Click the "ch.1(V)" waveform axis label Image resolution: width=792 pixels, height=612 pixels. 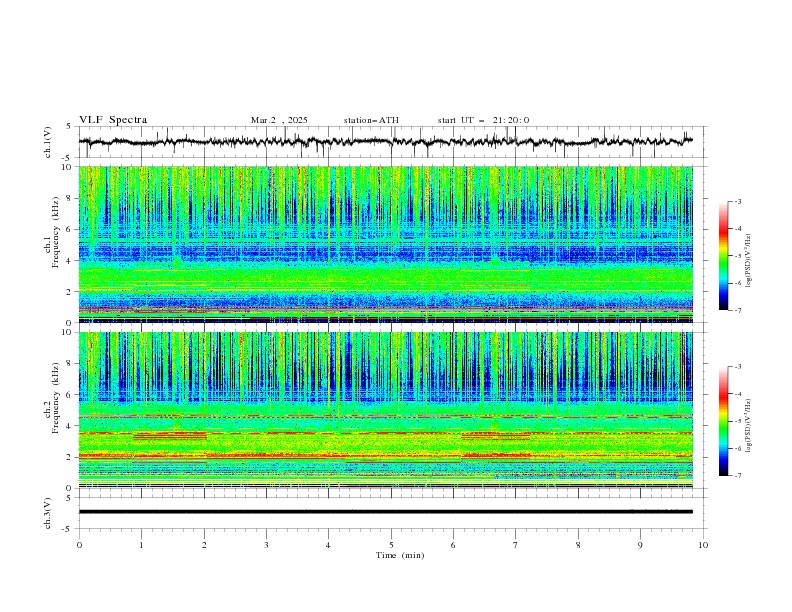tap(48, 142)
